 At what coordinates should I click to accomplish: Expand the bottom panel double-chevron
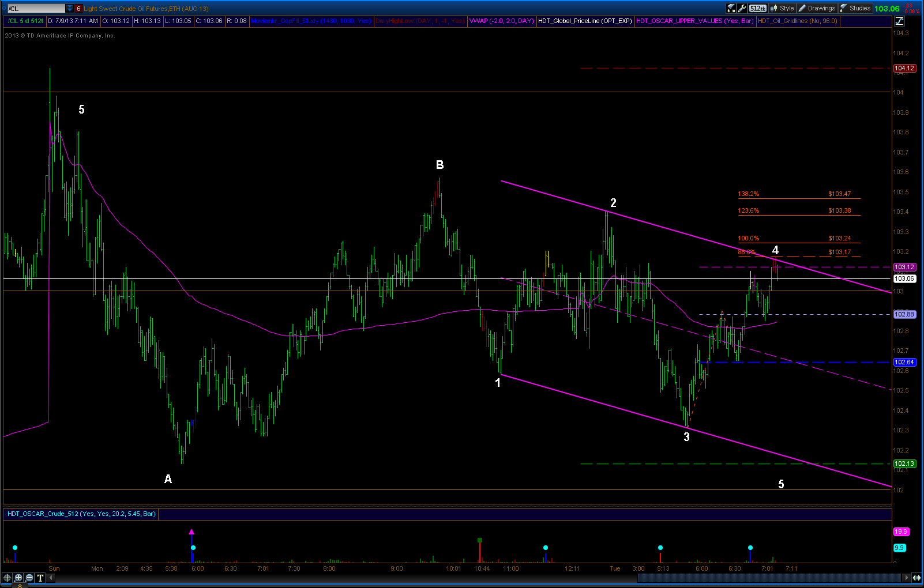tap(19, 585)
